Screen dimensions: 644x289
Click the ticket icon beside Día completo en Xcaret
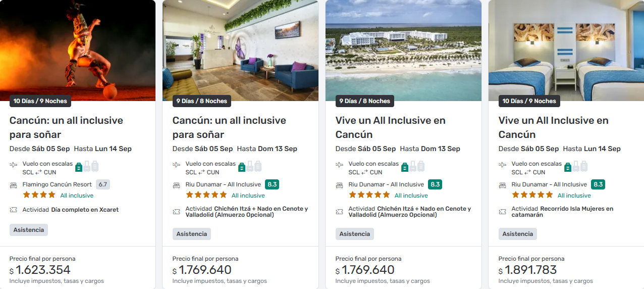click(x=14, y=210)
